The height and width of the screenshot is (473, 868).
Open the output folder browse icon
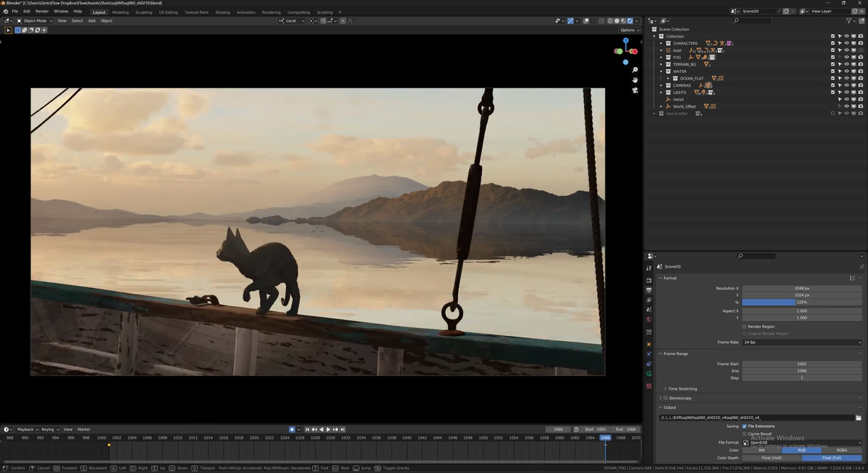click(x=859, y=418)
